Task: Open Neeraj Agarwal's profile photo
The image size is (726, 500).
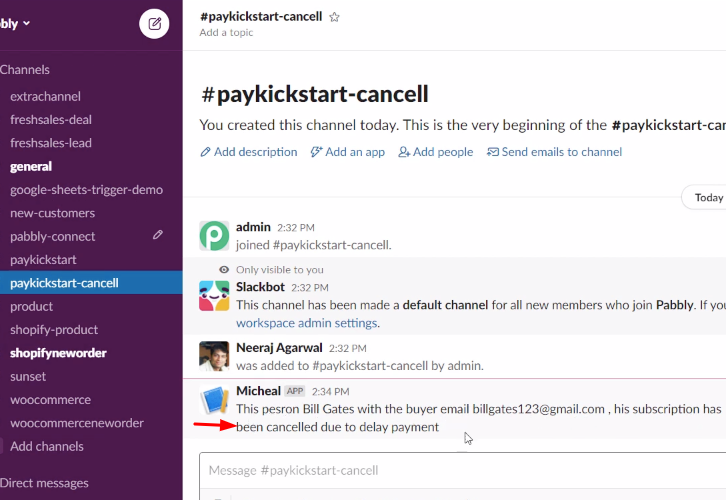Action: pyautogui.click(x=214, y=356)
